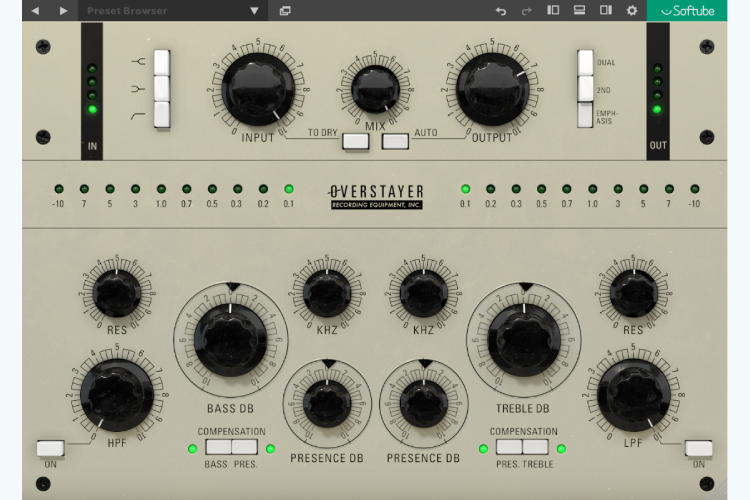Toggle the LPF ON button
The image size is (750, 500).
(x=698, y=448)
